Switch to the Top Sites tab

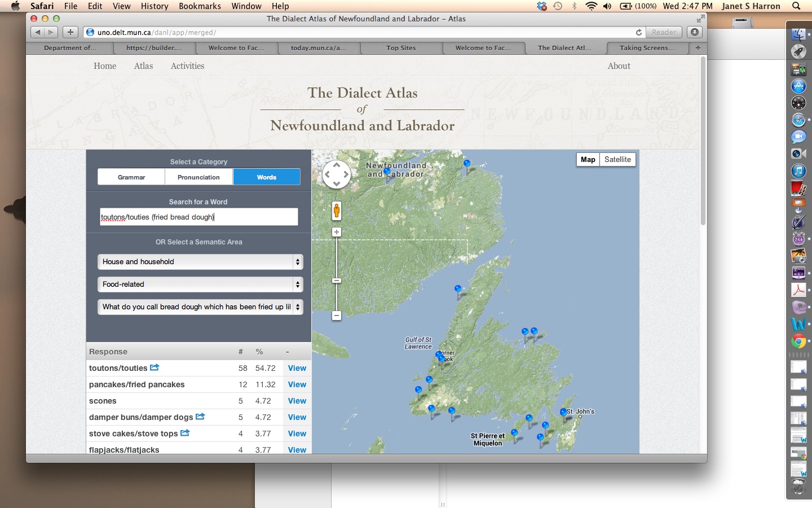point(401,48)
